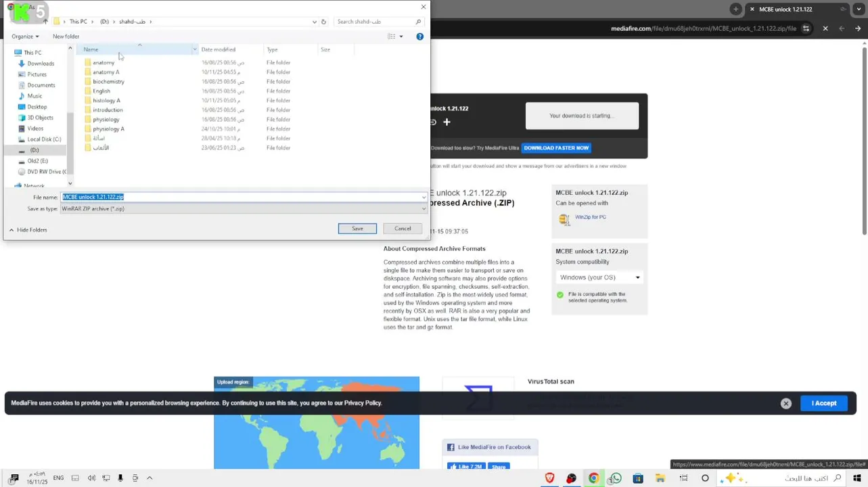Select 3D Objects icon in sidebar
Image resolution: width=868 pixels, height=487 pixels.
tap(22, 118)
